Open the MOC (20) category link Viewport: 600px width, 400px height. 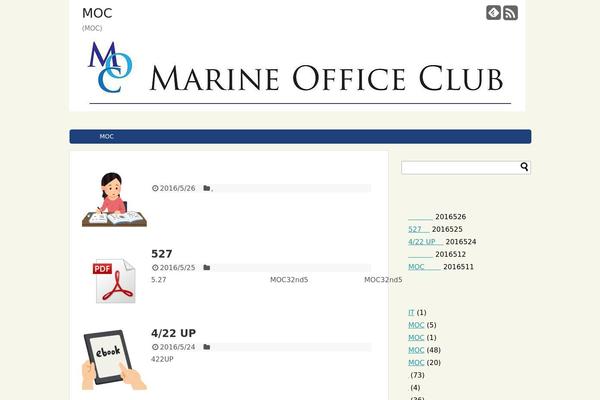point(416,362)
